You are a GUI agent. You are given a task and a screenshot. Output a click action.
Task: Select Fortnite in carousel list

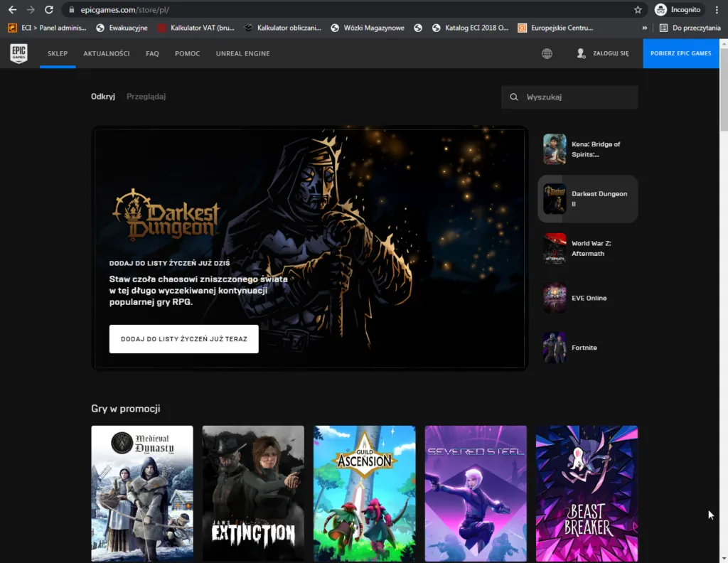tap(588, 348)
